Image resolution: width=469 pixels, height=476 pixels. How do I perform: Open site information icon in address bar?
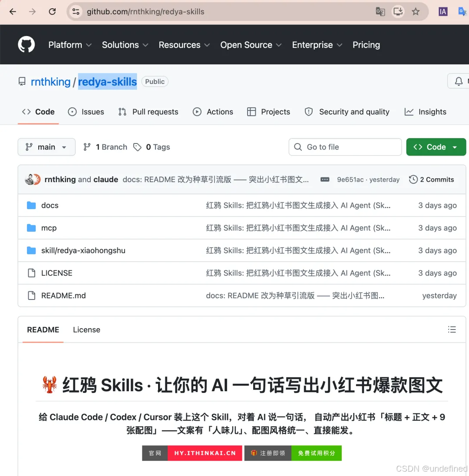76,12
